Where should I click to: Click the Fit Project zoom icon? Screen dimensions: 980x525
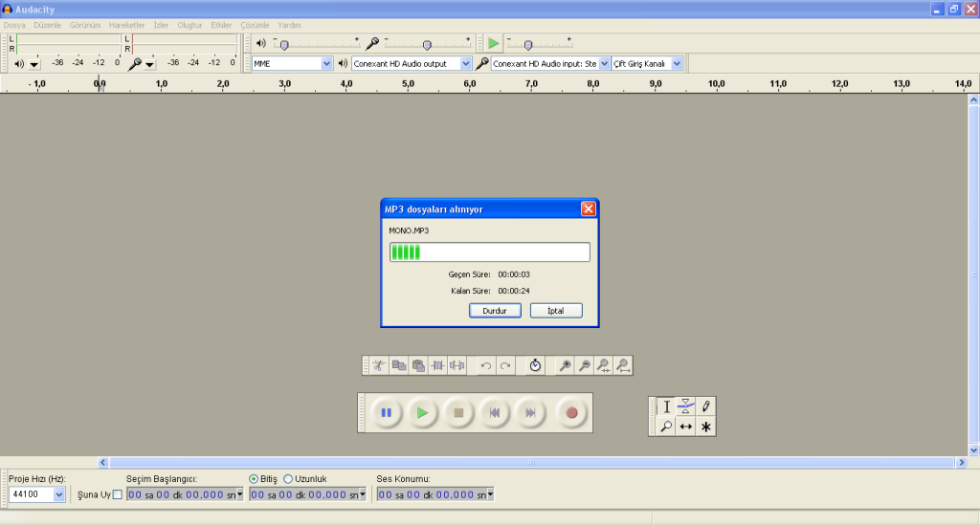click(623, 365)
